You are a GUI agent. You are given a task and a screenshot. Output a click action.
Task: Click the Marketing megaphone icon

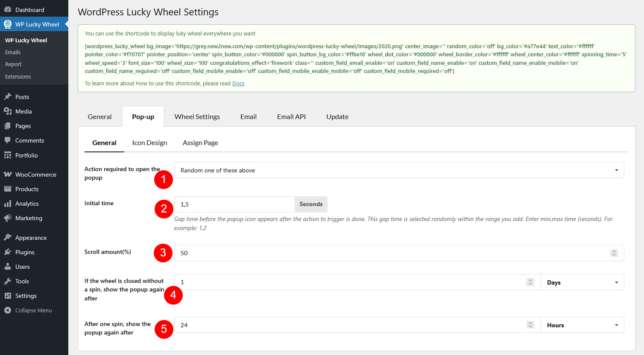(x=8, y=218)
